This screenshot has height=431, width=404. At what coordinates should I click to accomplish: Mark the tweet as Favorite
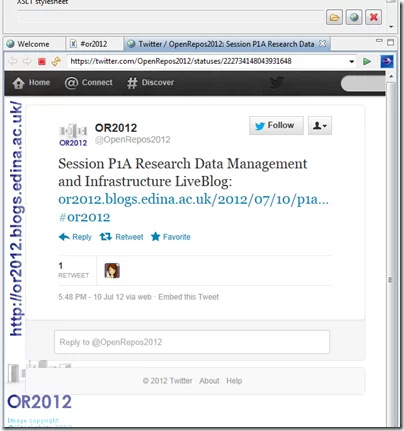[171, 237]
